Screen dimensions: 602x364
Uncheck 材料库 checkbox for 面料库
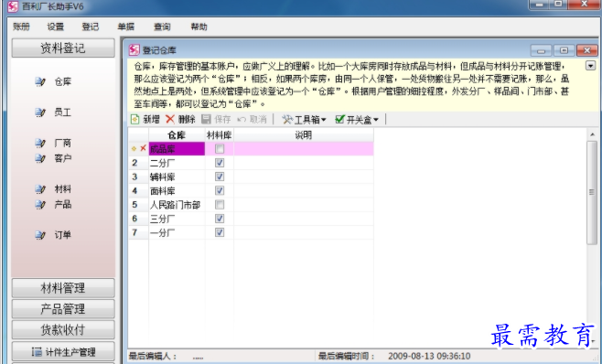coord(220,190)
